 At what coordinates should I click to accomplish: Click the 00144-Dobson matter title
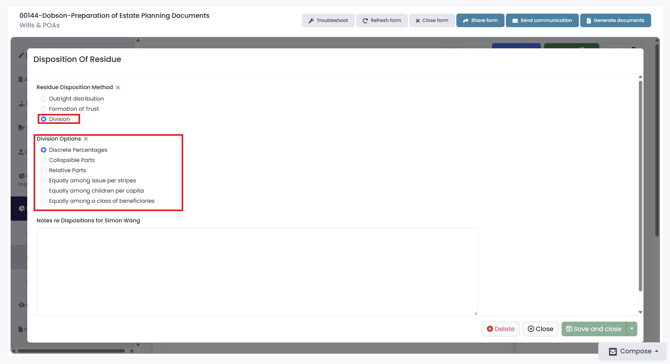[114, 15]
